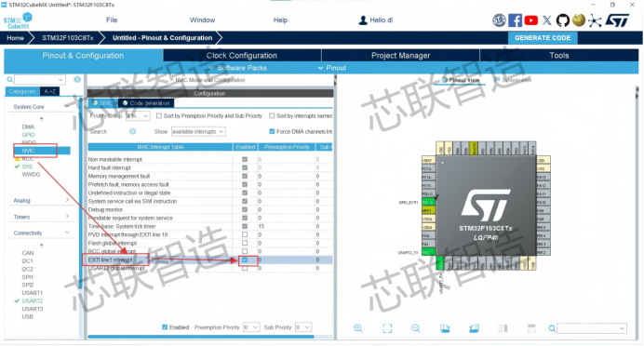644x346 pixels.
Task: Open the Pinout dropdown menu
Action: [332, 68]
